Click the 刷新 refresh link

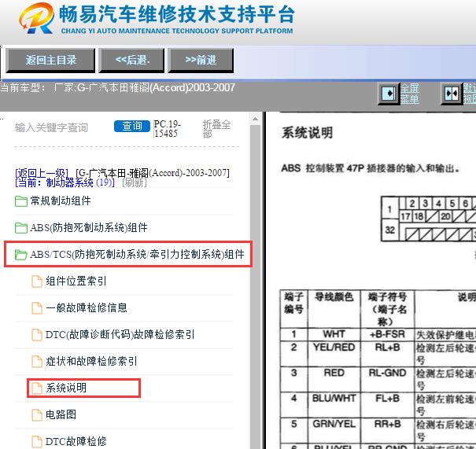tap(135, 182)
